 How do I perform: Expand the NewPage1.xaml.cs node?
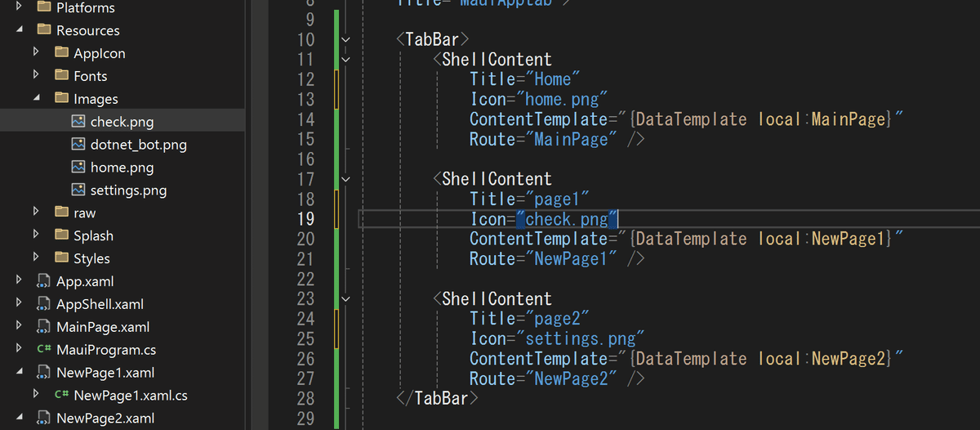(x=36, y=395)
